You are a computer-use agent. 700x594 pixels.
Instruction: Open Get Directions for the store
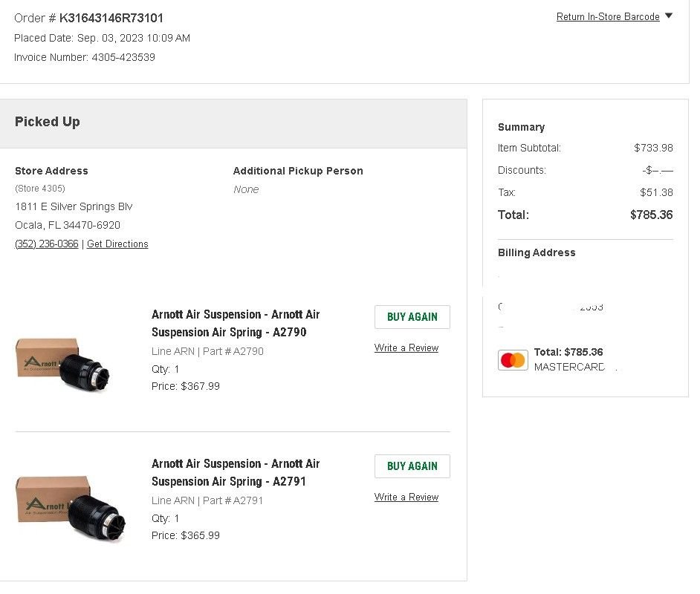pyautogui.click(x=117, y=244)
